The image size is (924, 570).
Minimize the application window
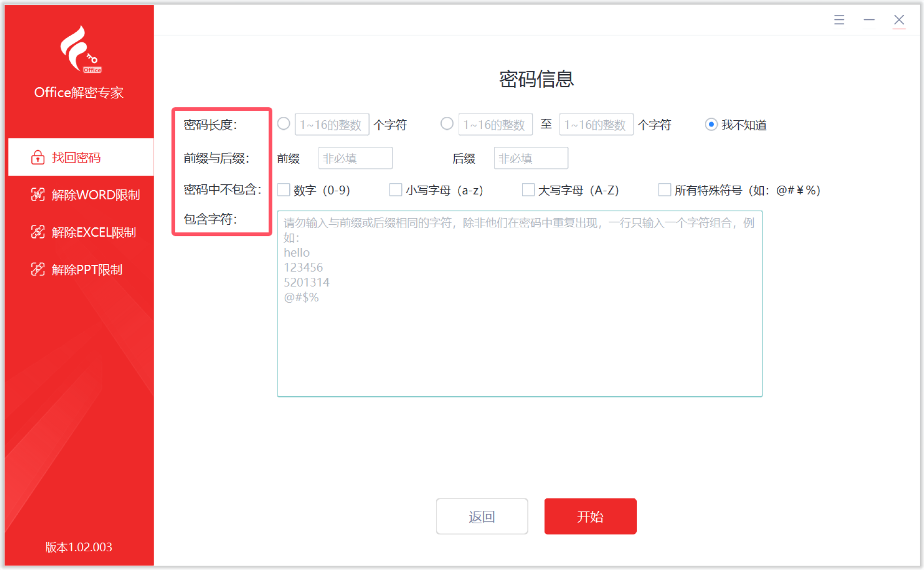[x=869, y=20]
